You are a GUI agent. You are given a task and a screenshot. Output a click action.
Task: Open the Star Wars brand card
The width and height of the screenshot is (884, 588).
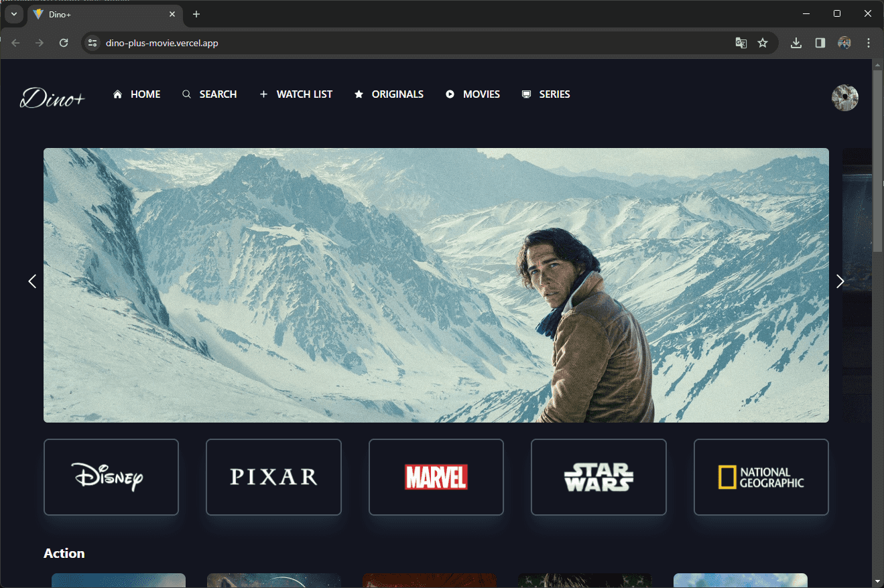tap(598, 477)
